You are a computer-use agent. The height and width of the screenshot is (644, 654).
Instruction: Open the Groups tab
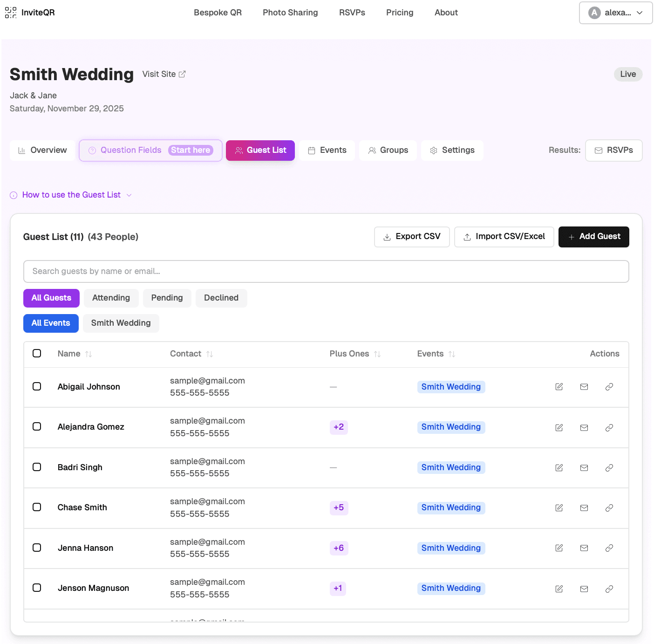click(x=388, y=150)
